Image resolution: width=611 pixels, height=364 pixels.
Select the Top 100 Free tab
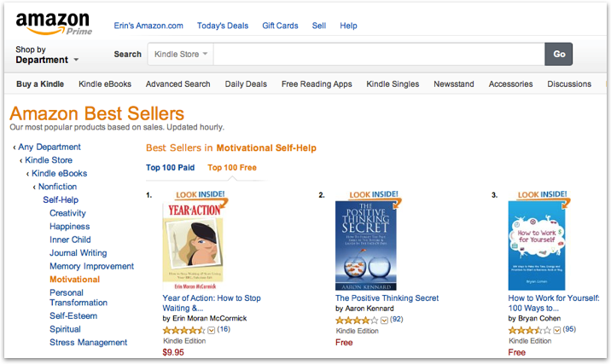[x=232, y=168]
